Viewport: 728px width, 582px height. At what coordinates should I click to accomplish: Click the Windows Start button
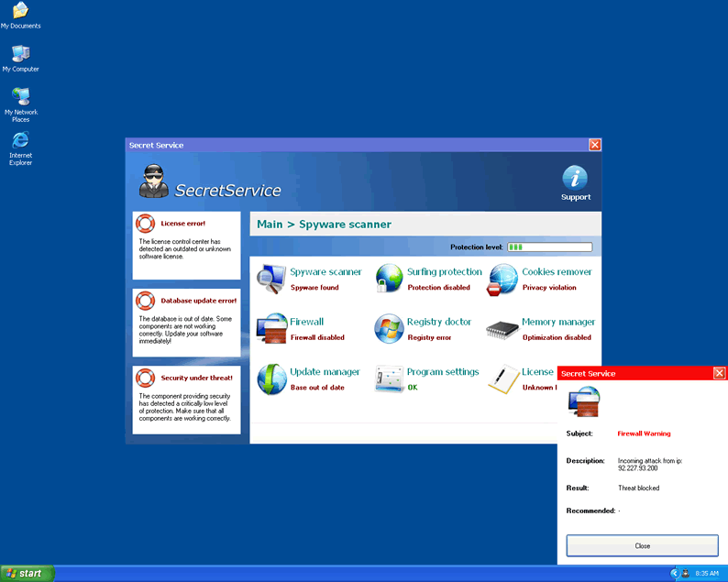28,573
